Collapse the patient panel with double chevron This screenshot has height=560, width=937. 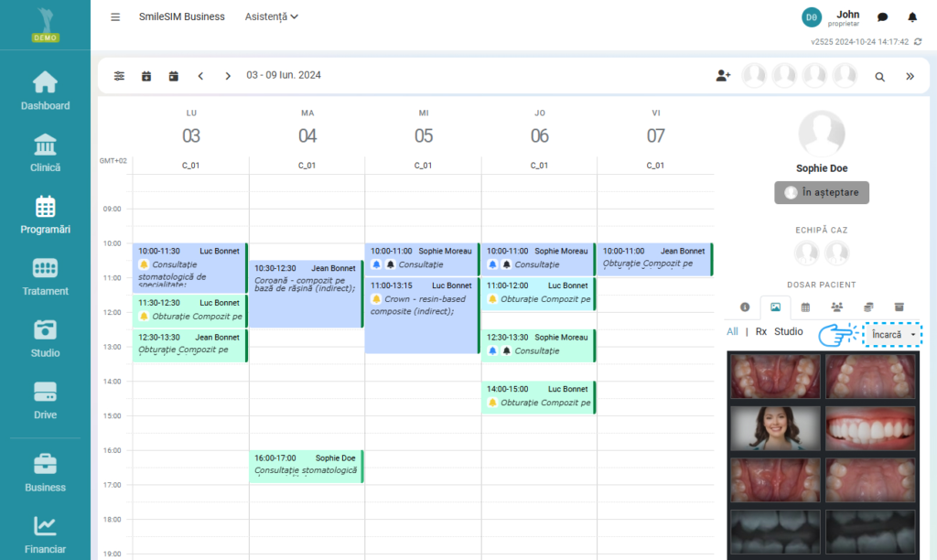(910, 77)
